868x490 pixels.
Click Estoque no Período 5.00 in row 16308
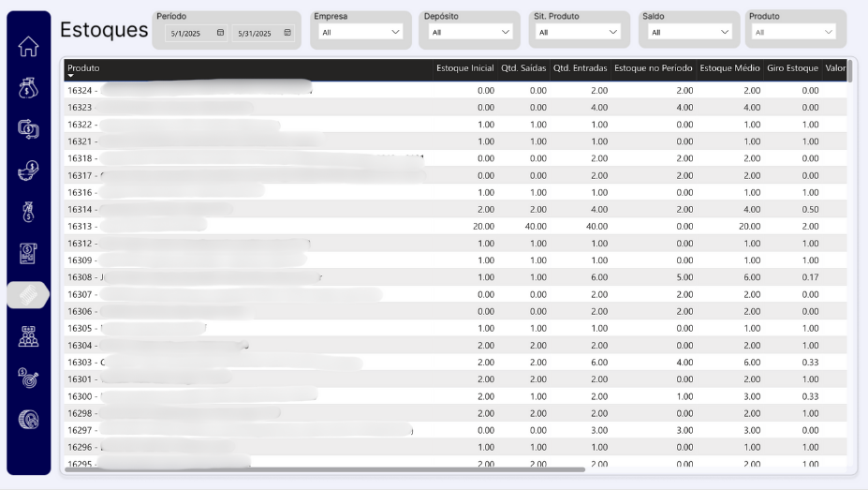coord(684,277)
